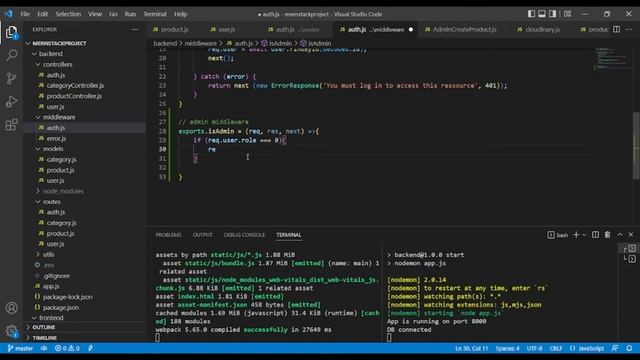Viewport: 640px width, 360px height.
Task: Open the Help menu
Action: click(180, 14)
